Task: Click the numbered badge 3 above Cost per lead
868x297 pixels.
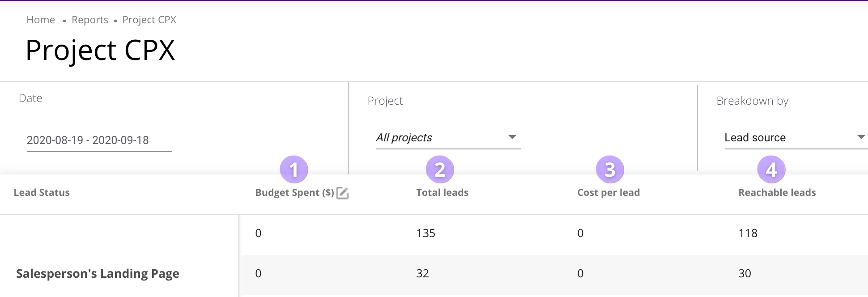Action: tap(610, 170)
